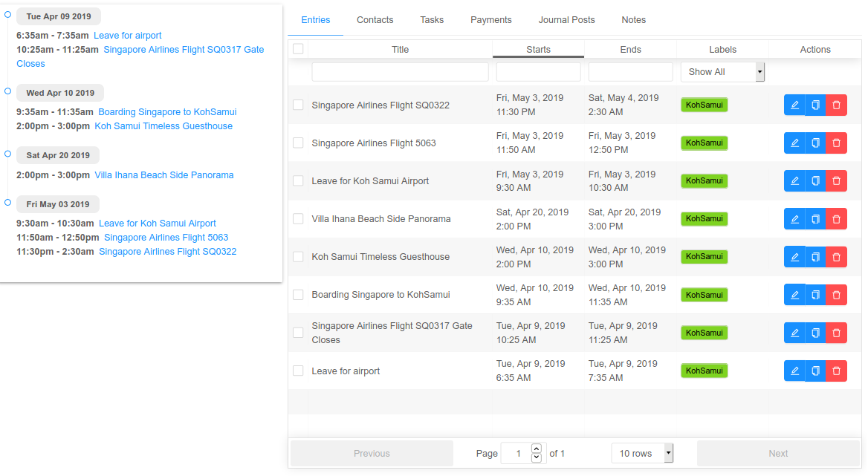Decrement the page number stepper

point(536,457)
